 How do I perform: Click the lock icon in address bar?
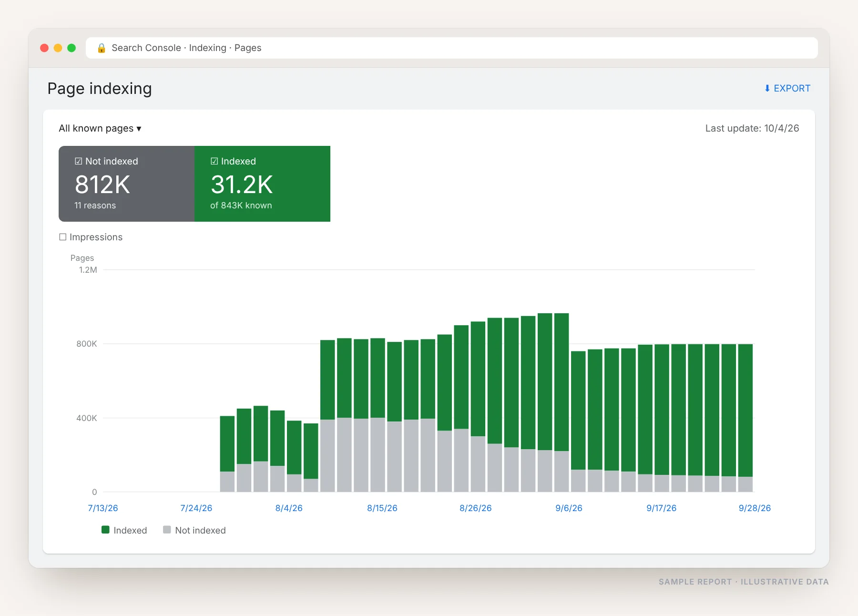101,48
